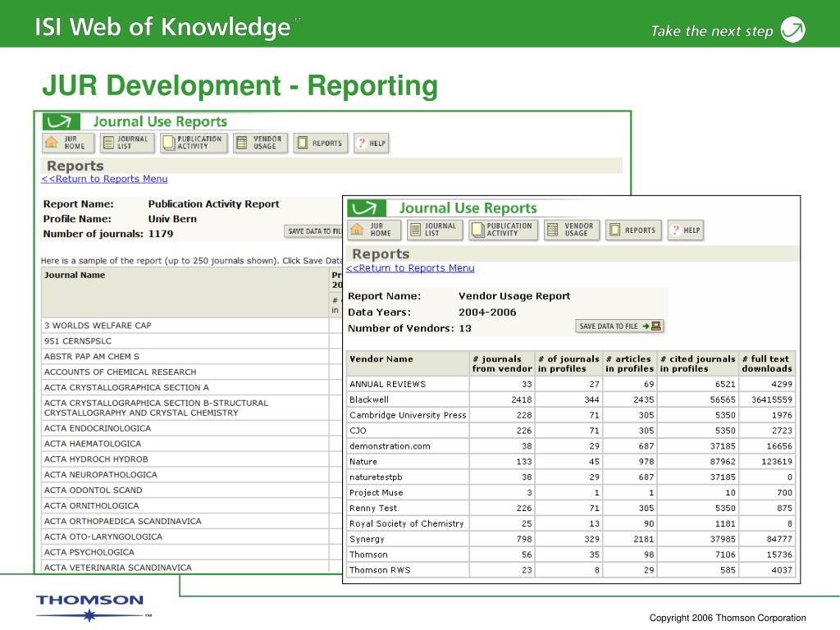Click Reports button in front window toolbar
Screen dimensions: 840x630
click(x=633, y=231)
